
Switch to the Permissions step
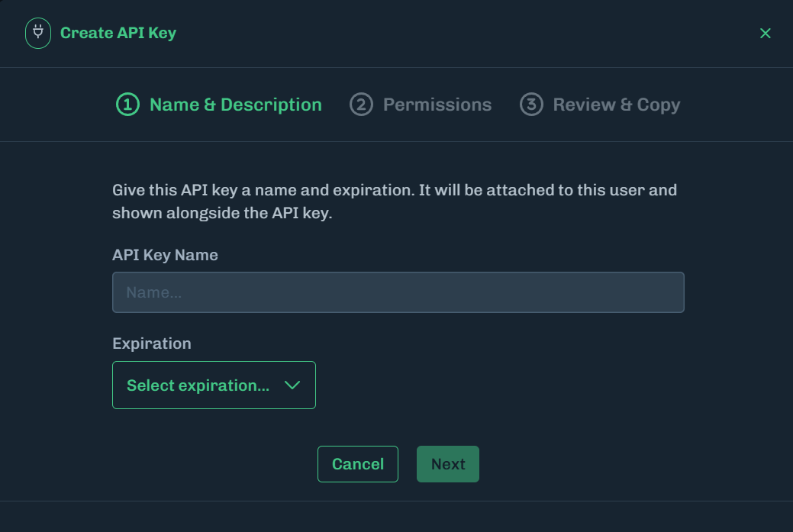pyautogui.click(x=438, y=105)
